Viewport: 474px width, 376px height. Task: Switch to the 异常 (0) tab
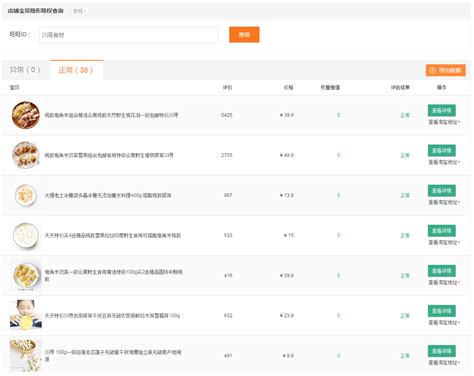point(25,70)
